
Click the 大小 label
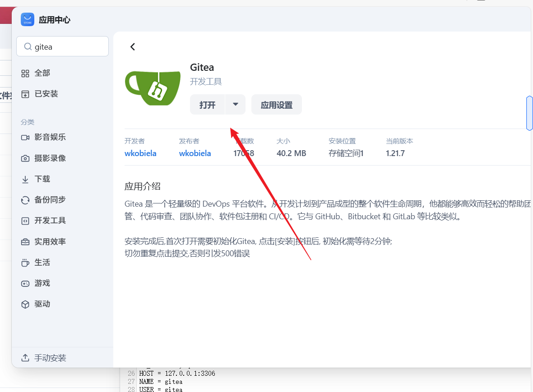click(x=283, y=141)
